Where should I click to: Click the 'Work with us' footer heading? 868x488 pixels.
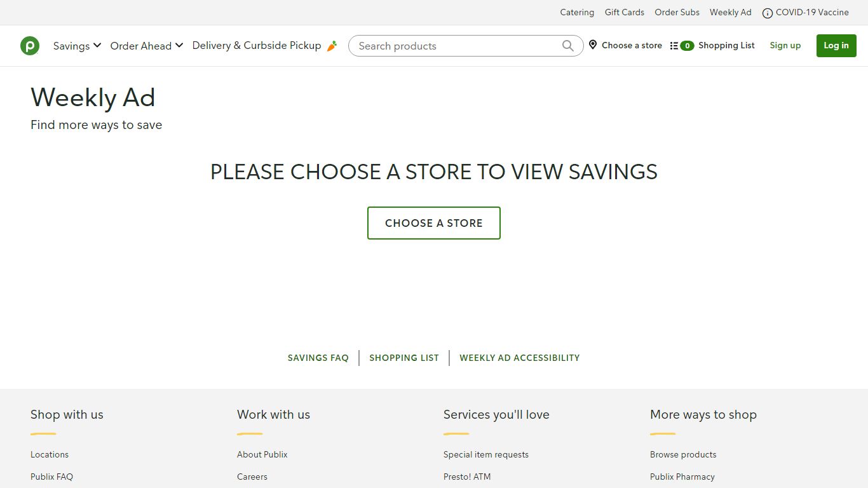pos(274,414)
